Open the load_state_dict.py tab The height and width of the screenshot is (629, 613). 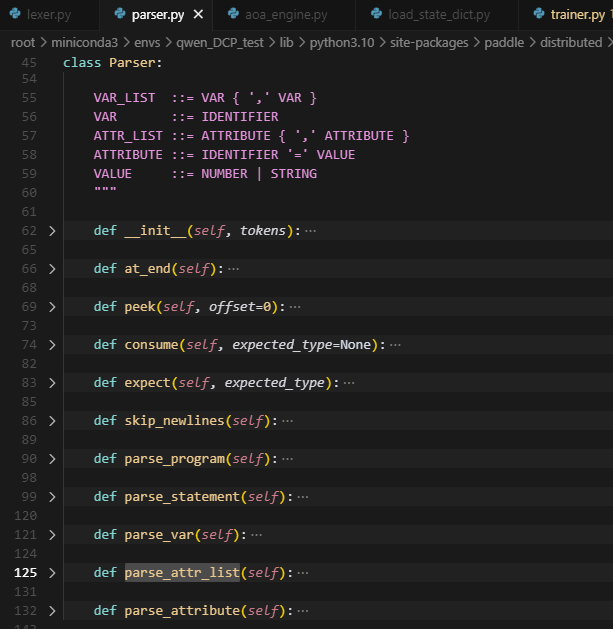click(440, 14)
